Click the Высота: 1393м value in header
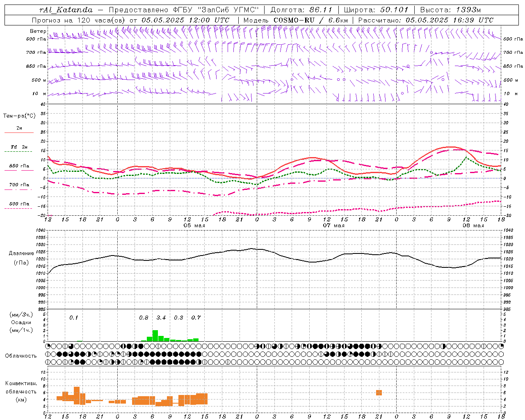Image resolution: width=525 pixels, height=420 pixels. point(450,10)
